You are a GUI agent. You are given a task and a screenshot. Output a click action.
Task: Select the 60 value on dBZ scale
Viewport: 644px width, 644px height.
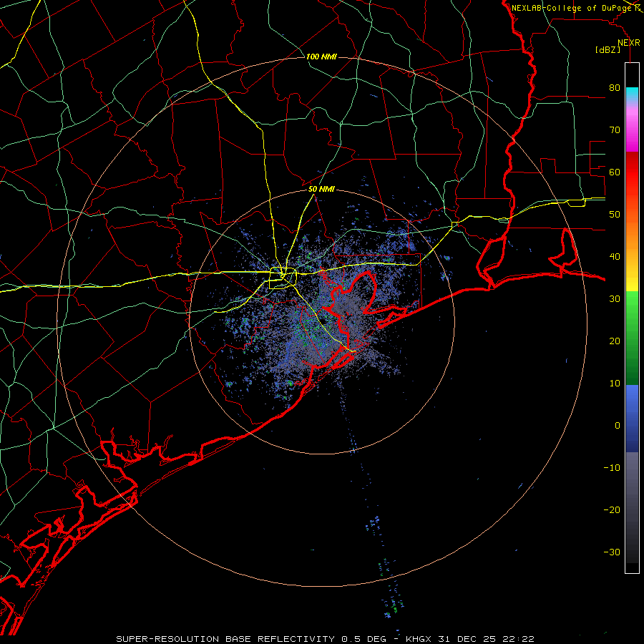[x=615, y=172]
